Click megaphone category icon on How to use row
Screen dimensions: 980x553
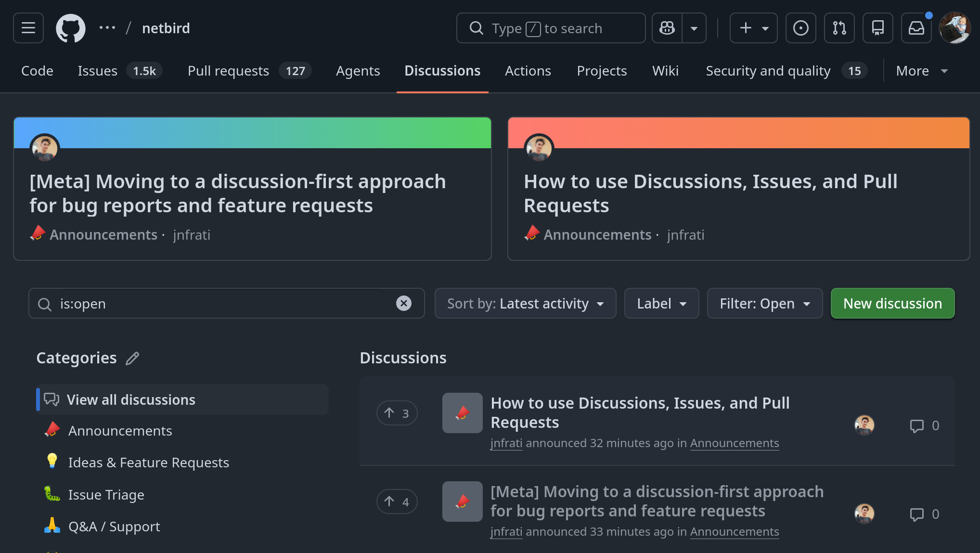point(462,413)
